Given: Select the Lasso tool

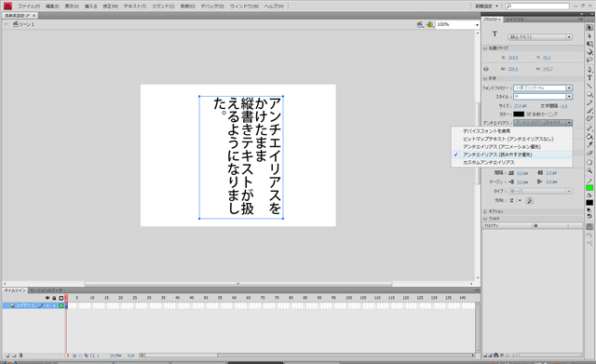Looking at the screenshot, I should (x=589, y=60).
